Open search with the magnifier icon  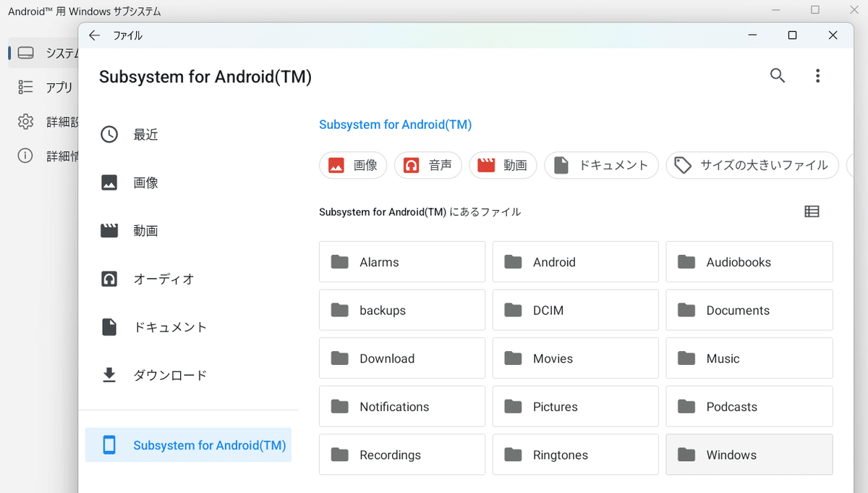click(x=778, y=75)
